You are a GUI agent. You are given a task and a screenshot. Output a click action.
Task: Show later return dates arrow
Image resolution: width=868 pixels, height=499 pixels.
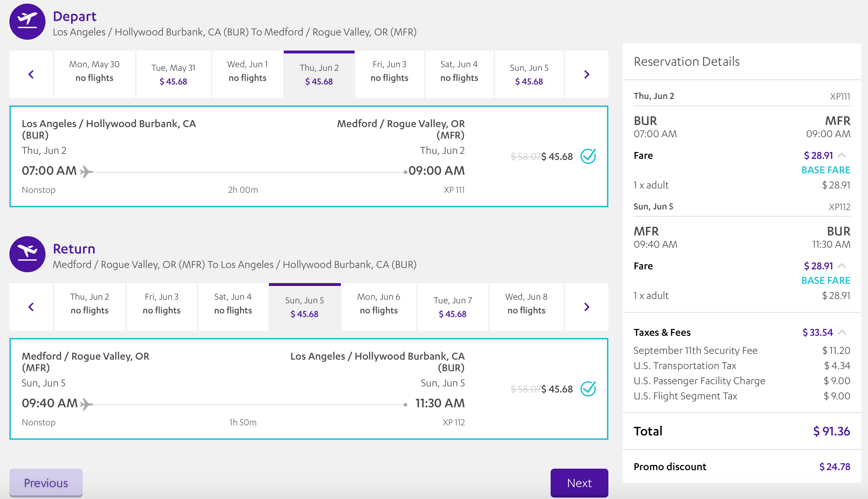[x=586, y=307]
